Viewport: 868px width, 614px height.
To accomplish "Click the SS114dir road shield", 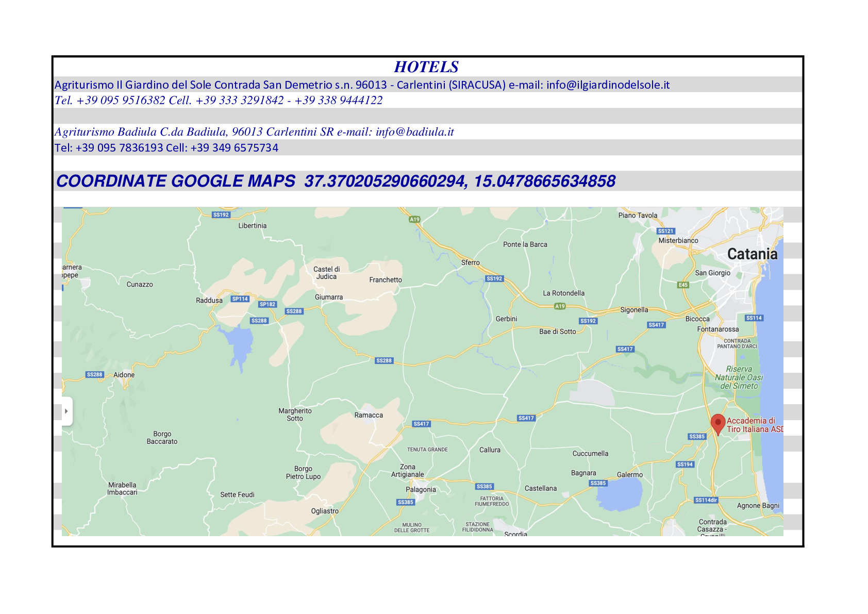I will 706,500.
